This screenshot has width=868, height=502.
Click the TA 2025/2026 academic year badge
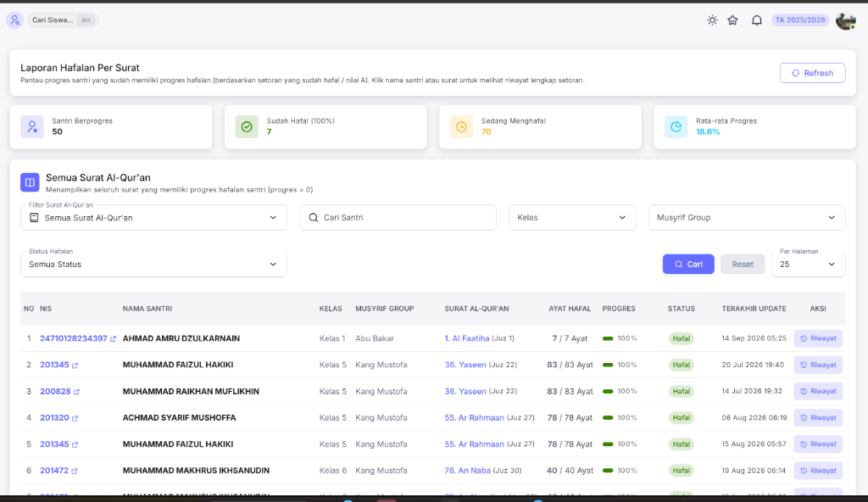tap(800, 20)
